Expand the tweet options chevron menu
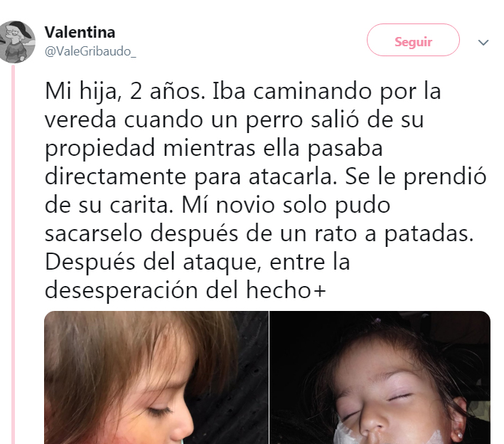504x444 pixels. click(x=483, y=43)
